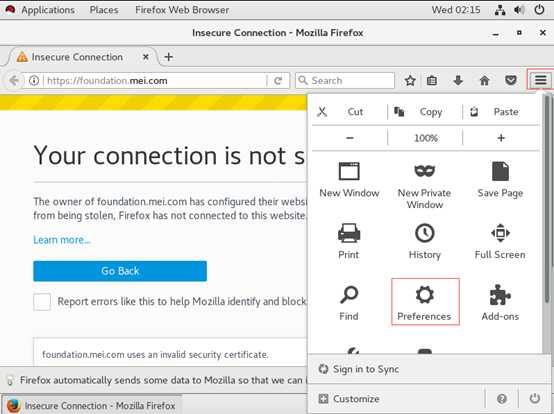Click the blue Go Back button
This screenshot has height=414, width=554.
coord(120,271)
